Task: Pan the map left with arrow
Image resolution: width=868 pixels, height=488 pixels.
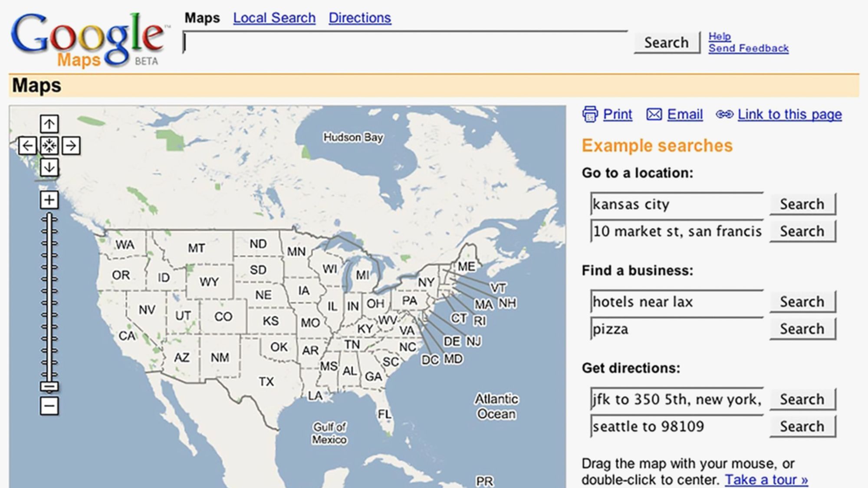Action: [x=27, y=146]
